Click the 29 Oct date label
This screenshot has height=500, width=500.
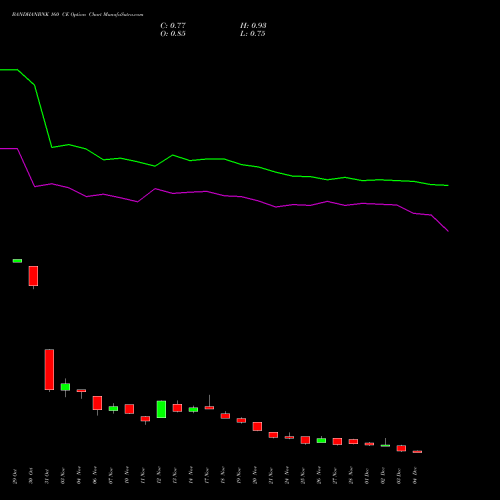(15, 476)
